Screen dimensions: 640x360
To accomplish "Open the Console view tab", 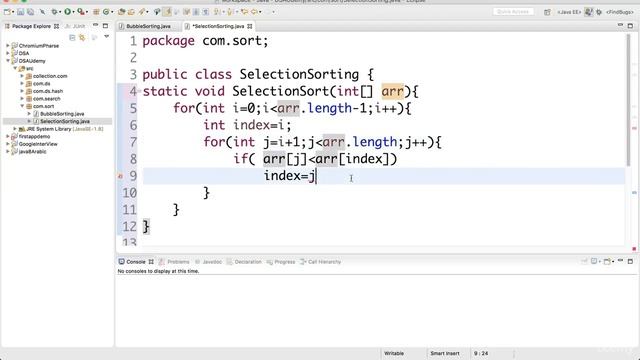I will [136, 262].
